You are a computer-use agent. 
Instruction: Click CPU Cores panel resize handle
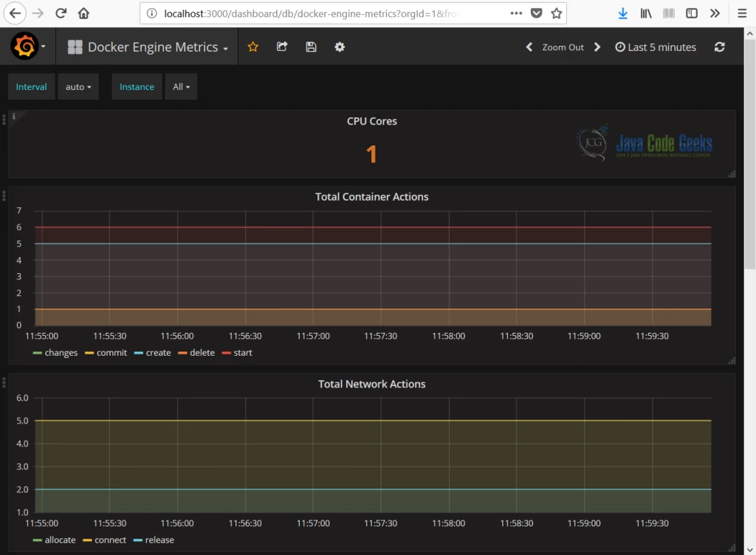[732, 174]
